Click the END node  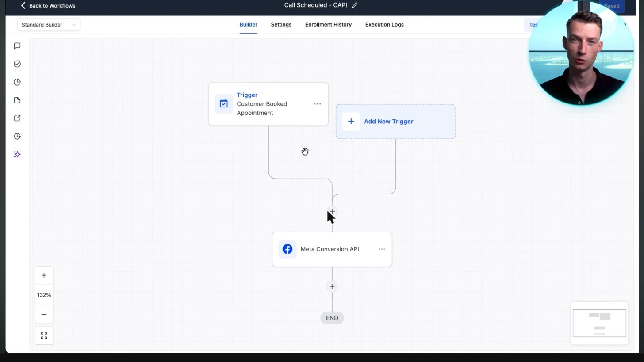[x=332, y=318]
